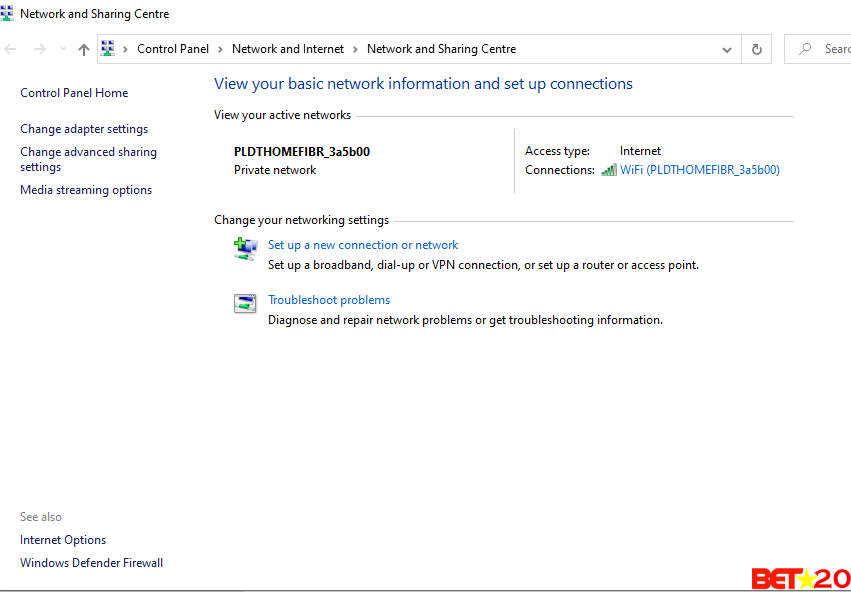This screenshot has height=592, width=851.
Task: Open Change adapter settings
Action: click(x=84, y=128)
